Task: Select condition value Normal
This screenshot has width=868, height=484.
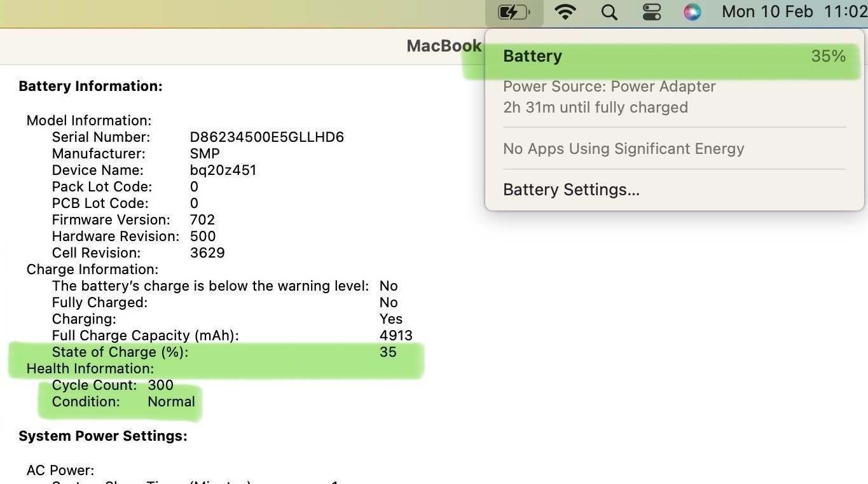Action: [x=171, y=401]
